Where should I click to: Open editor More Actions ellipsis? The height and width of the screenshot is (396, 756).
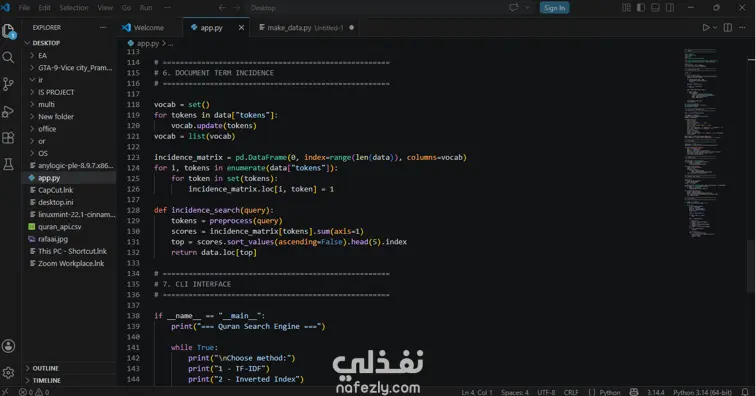(743, 27)
